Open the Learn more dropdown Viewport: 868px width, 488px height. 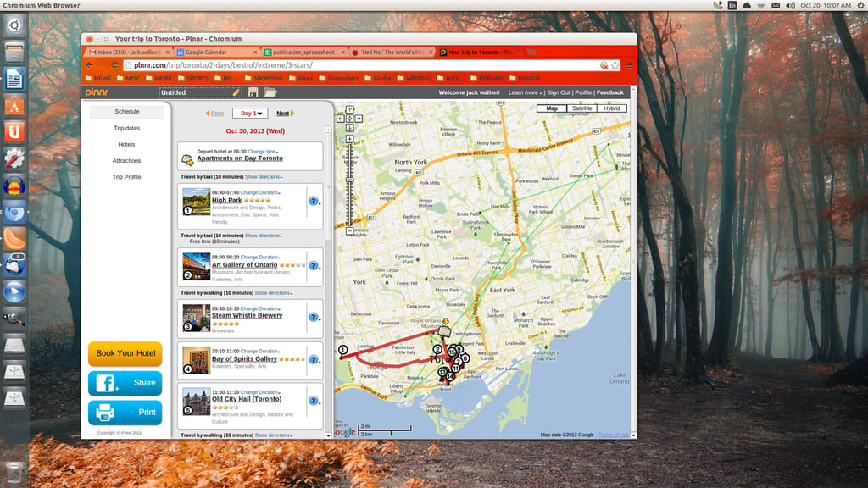click(525, 92)
